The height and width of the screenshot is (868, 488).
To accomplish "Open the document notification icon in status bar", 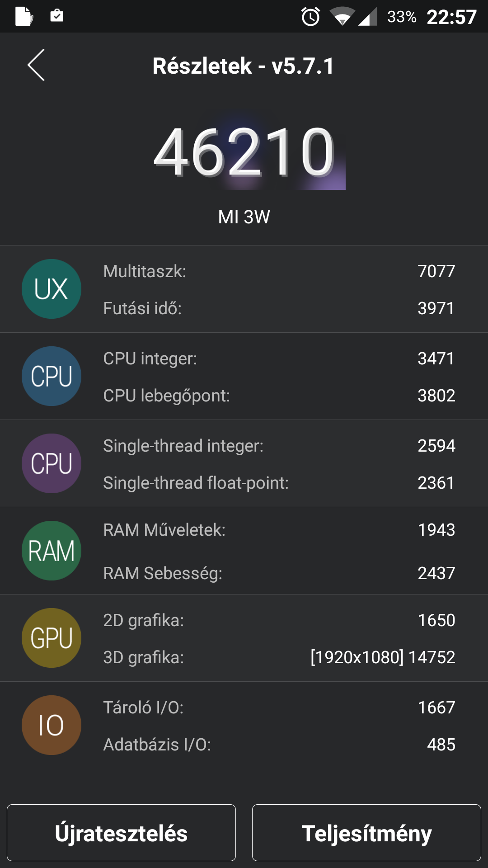I will (x=24, y=17).
